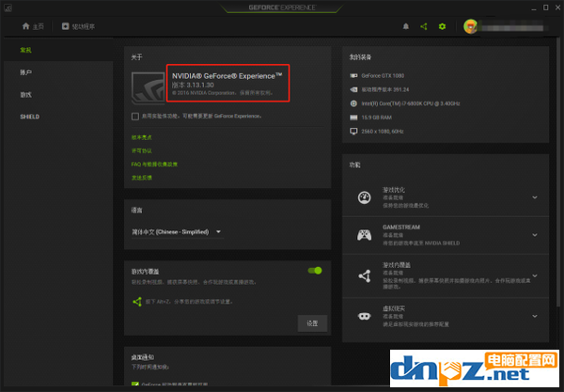
Task: Click the green share icon in the top bar
Action: [x=424, y=26]
